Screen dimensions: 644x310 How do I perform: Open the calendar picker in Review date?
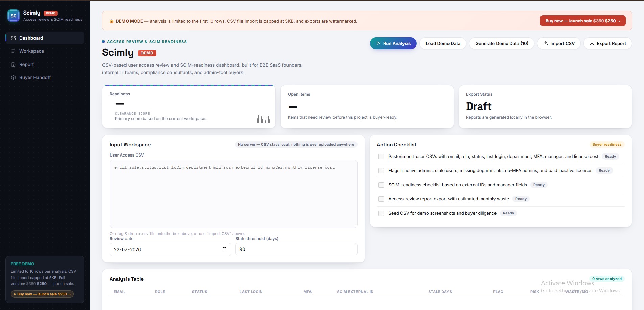coord(224,249)
